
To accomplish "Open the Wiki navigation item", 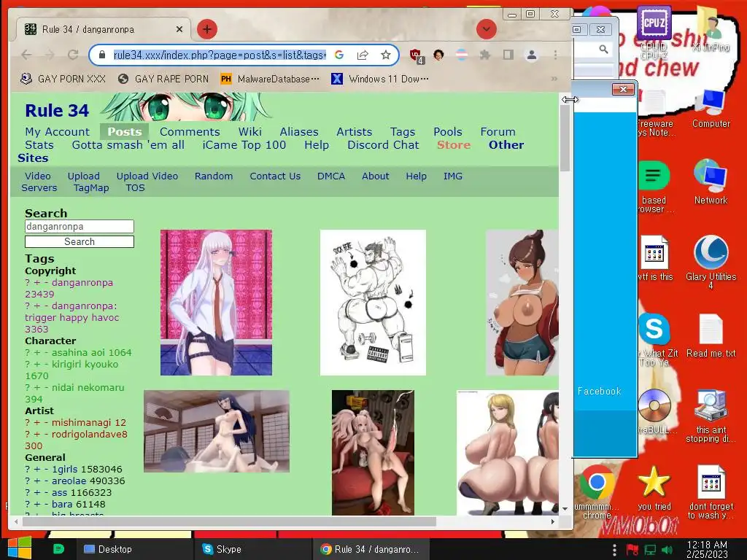I will [x=250, y=131].
